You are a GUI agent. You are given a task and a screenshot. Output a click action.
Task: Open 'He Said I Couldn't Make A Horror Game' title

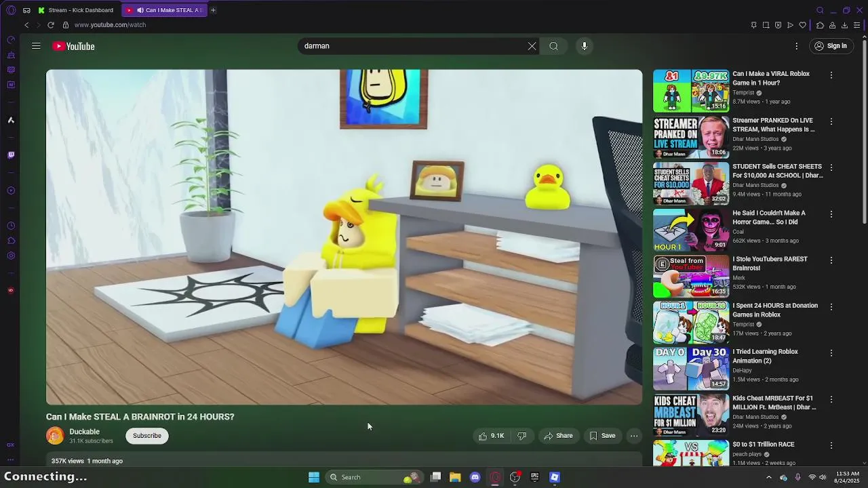click(769, 218)
